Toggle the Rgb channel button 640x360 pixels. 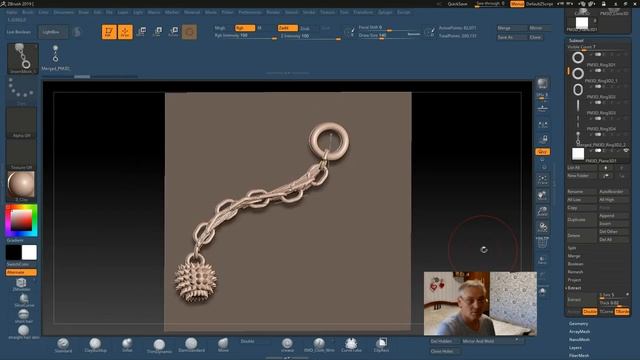tap(244, 28)
